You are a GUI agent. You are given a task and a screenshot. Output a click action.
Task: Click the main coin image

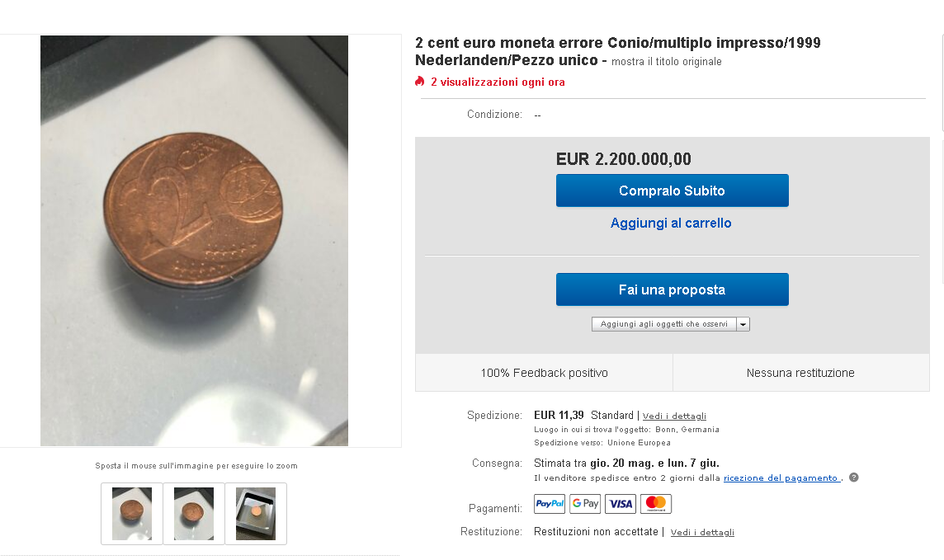[194, 241]
